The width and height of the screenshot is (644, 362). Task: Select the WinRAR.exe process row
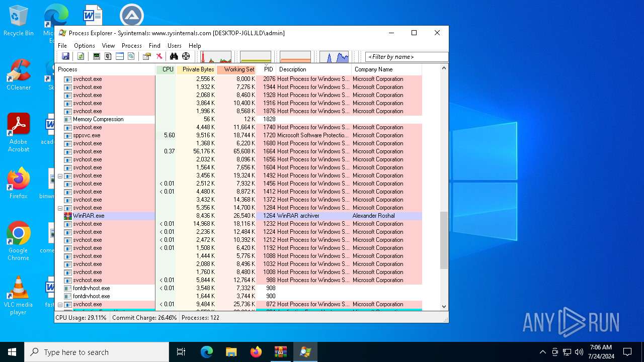tap(238, 216)
